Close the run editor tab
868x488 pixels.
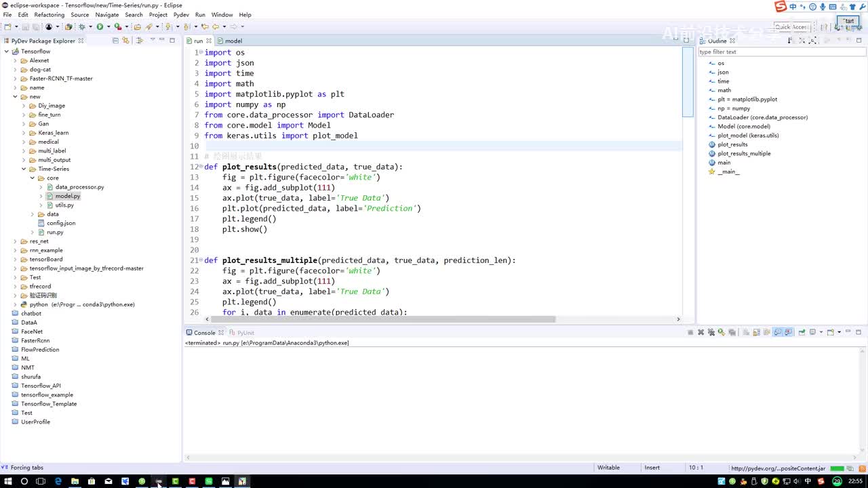(x=209, y=41)
